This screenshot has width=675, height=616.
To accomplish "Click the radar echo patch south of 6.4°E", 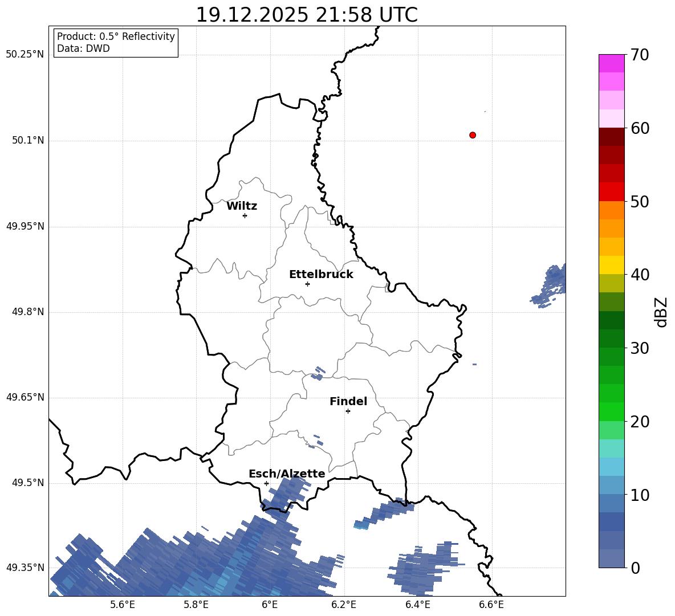I will (x=425, y=568).
